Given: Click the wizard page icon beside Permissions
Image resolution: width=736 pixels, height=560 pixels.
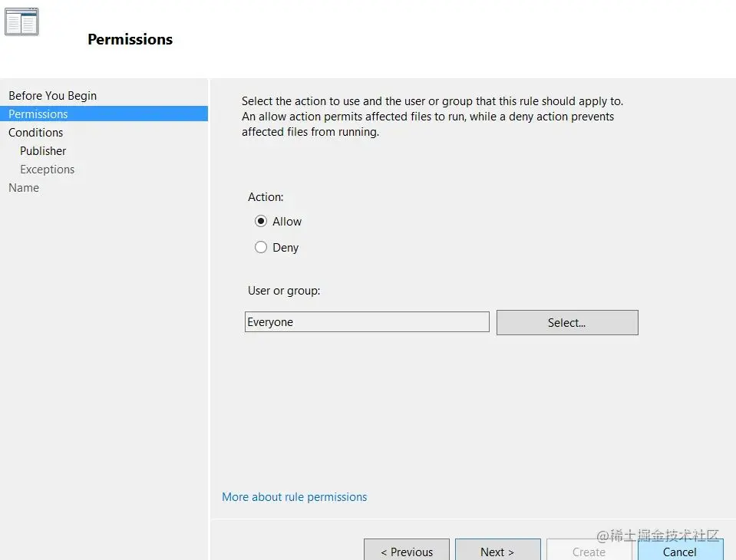Looking at the screenshot, I should click(x=21, y=21).
